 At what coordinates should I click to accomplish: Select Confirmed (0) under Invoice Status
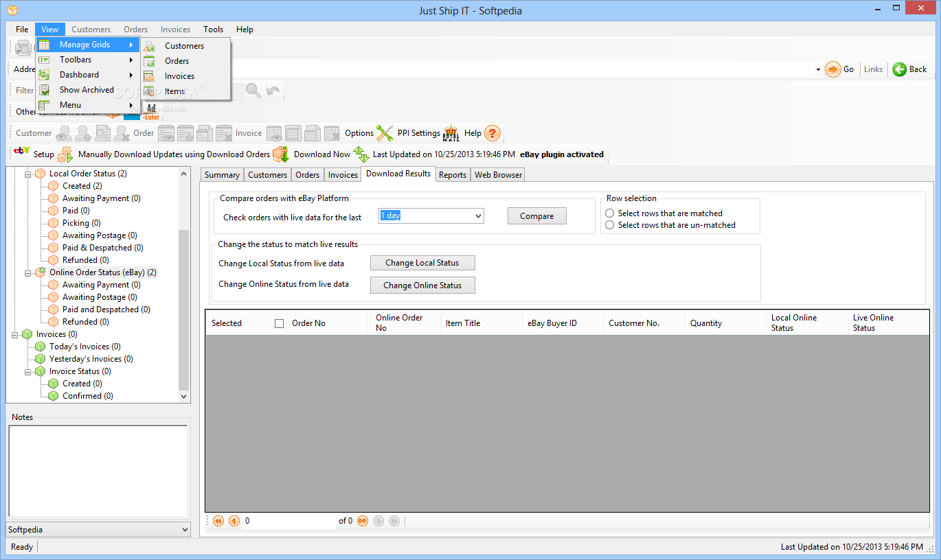pos(88,396)
